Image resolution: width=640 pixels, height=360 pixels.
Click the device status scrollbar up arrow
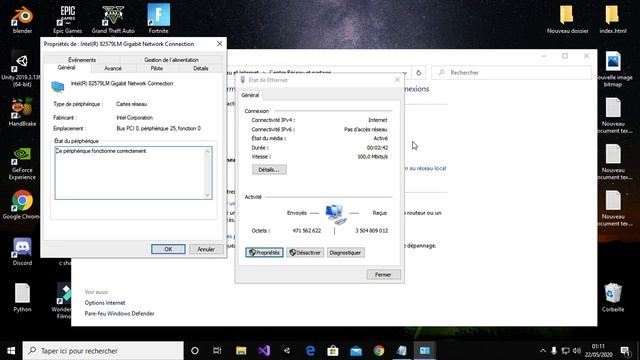[207, 152]
